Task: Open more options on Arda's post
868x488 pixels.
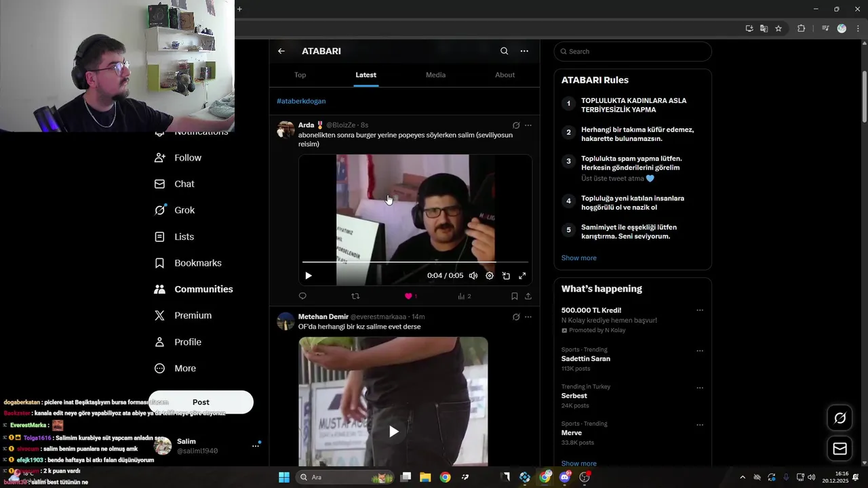Action: pyautogui.click(x=528, y=125)
